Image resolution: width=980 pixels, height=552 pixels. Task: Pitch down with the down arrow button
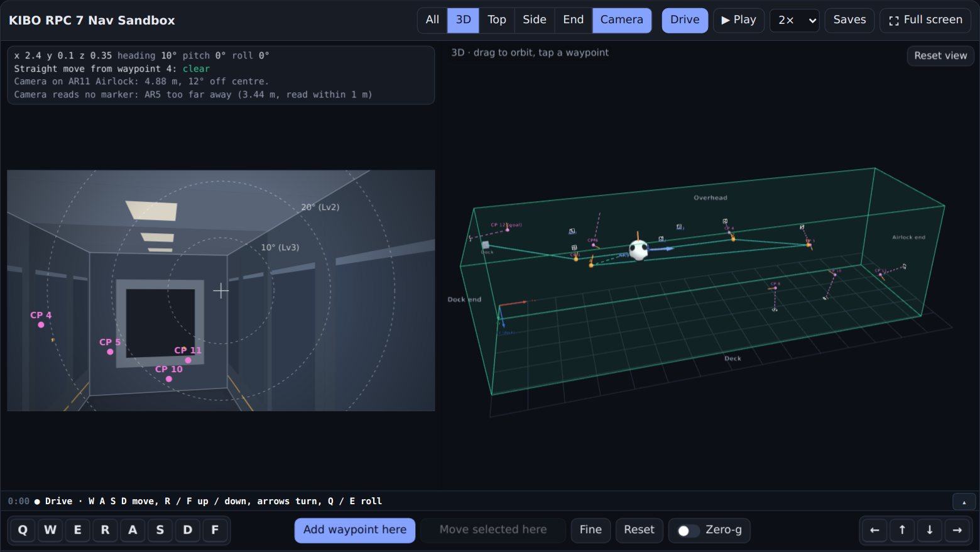point(930,530)
